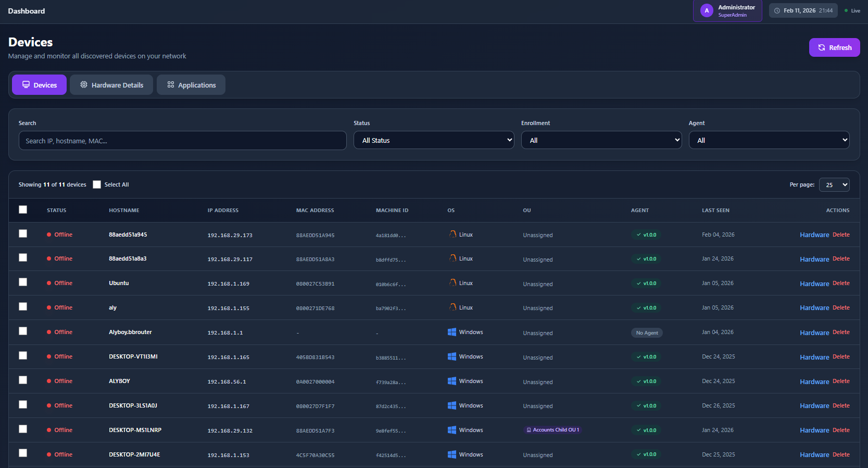The image size is (868, 468).
Task: Click the Accounts Child OU 1 badge
Action: click(552, 430)
